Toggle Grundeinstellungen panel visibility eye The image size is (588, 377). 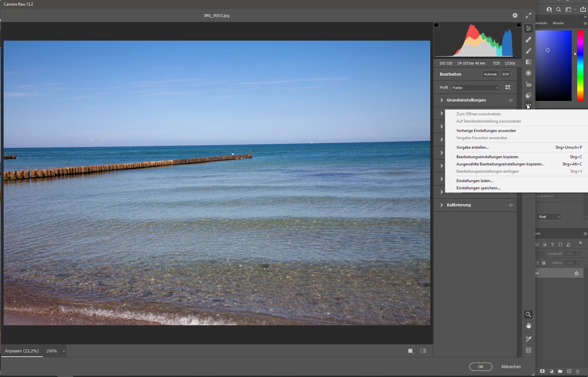click(x=511, y=100)
